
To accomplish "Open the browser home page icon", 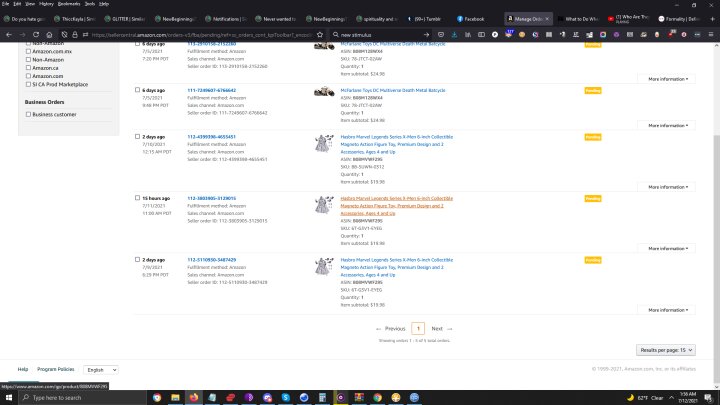I will (49, 34).
